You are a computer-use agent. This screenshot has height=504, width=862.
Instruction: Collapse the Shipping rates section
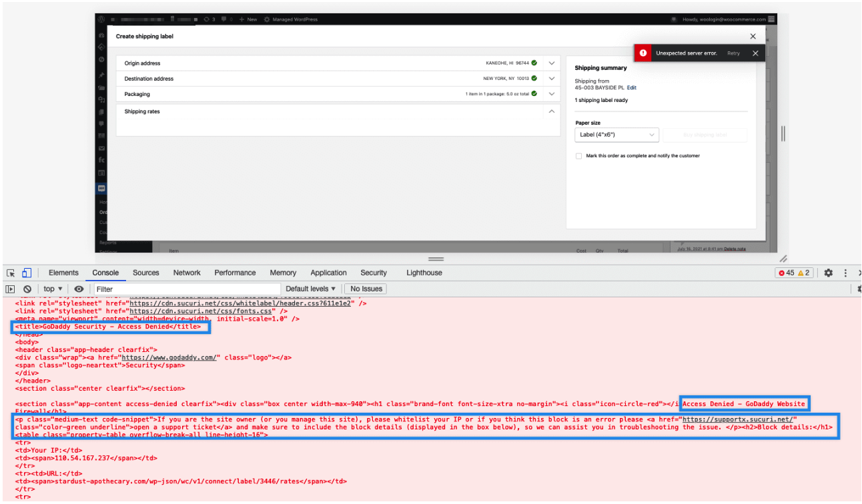(x=551, y=111)
